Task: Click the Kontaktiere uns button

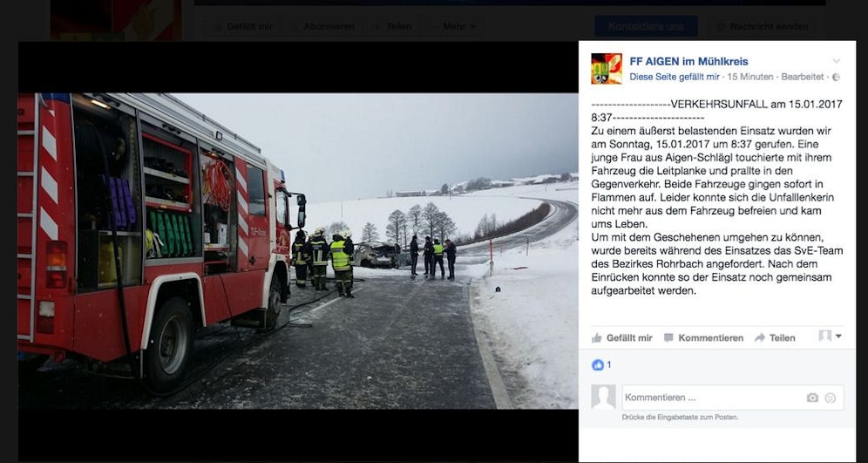Action: 646,26
